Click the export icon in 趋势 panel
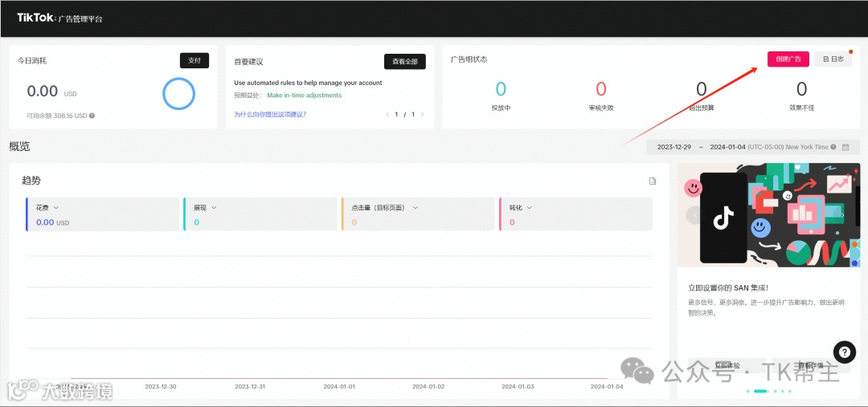 tap(653, 181)
